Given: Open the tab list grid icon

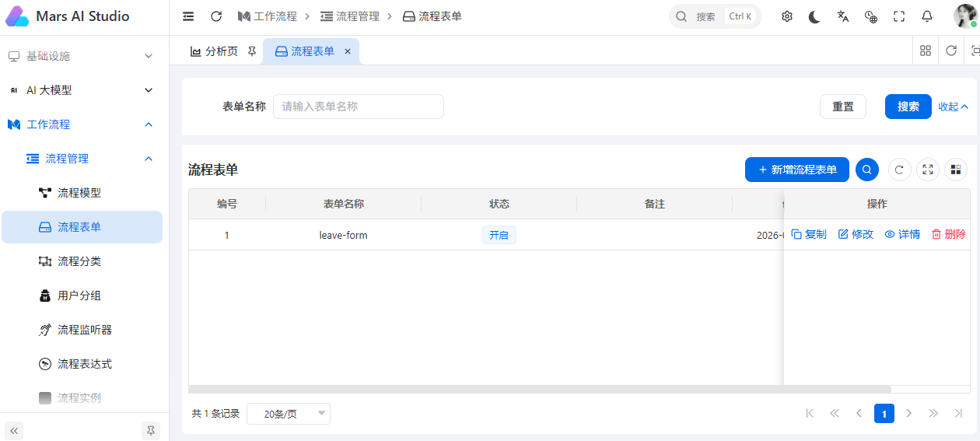Looking at the screenshot, I should coord(926,51).
